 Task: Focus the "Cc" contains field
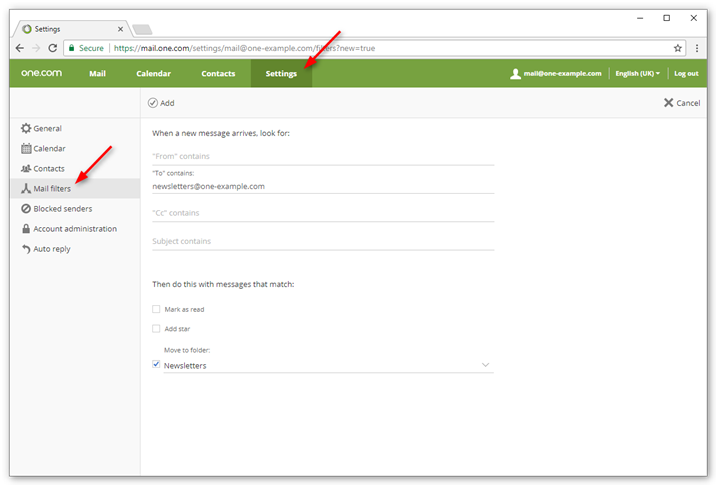click(x=323, y=213)
